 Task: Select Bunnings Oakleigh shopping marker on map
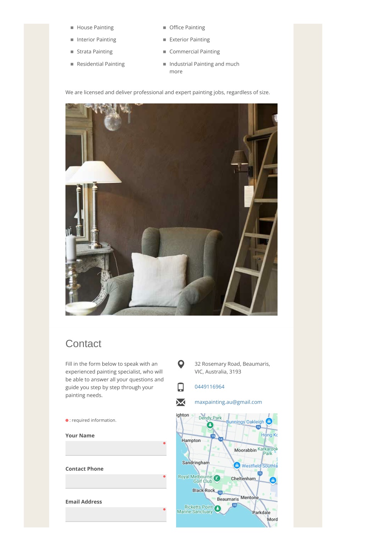point(269,421)
